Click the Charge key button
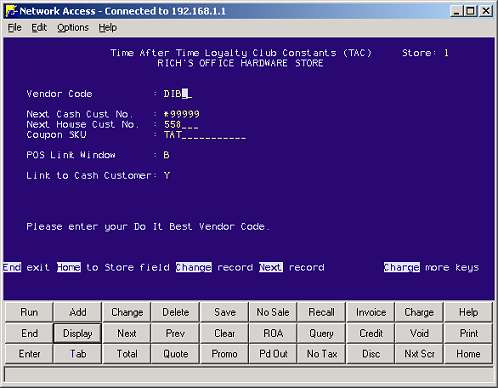Viewport: 498px width, 388px height. (x=419, y=312)
